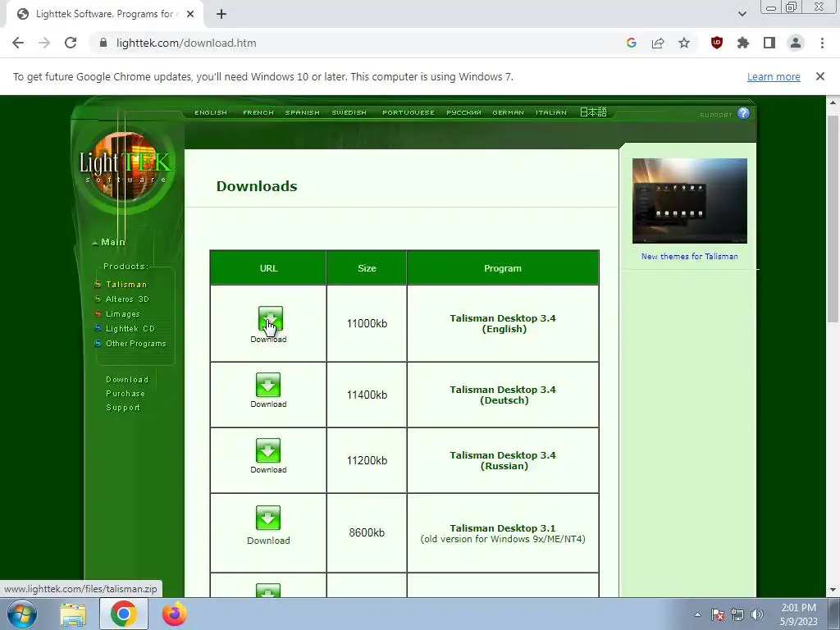Image resolution: width=840 pixels, height=630 pixels.
Task: Open the share this page icon
Action: [x=658, y=43]
